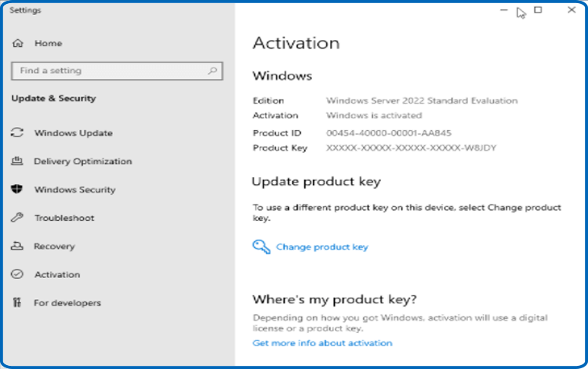
Task: Click the search magnifier icon
Action: tap(212, 71)
